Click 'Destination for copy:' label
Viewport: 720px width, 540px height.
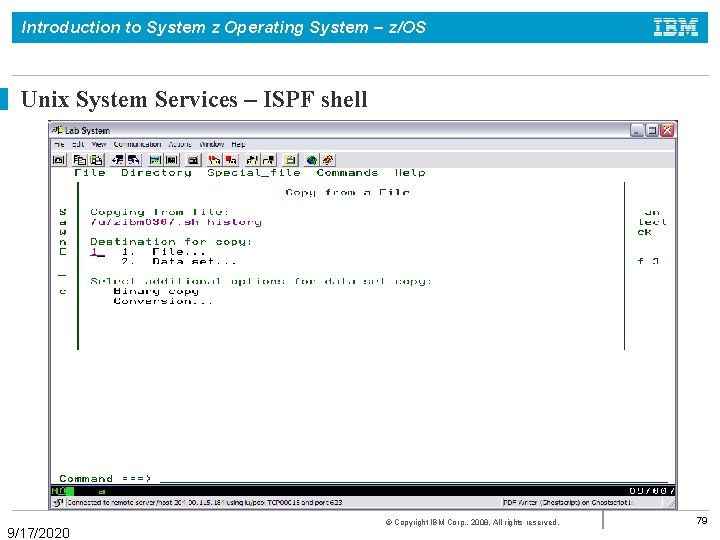171,242
